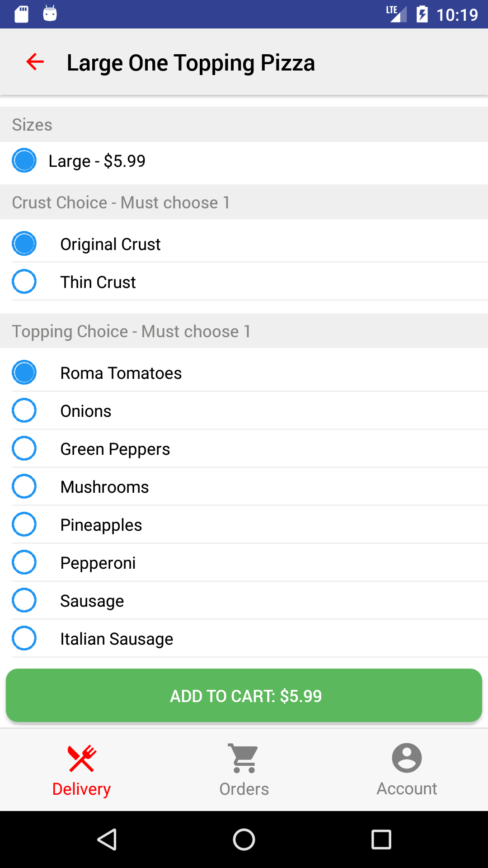Tap the Android back navigation triangle
The width and height of the screenshot is (488, 868).
108,840
